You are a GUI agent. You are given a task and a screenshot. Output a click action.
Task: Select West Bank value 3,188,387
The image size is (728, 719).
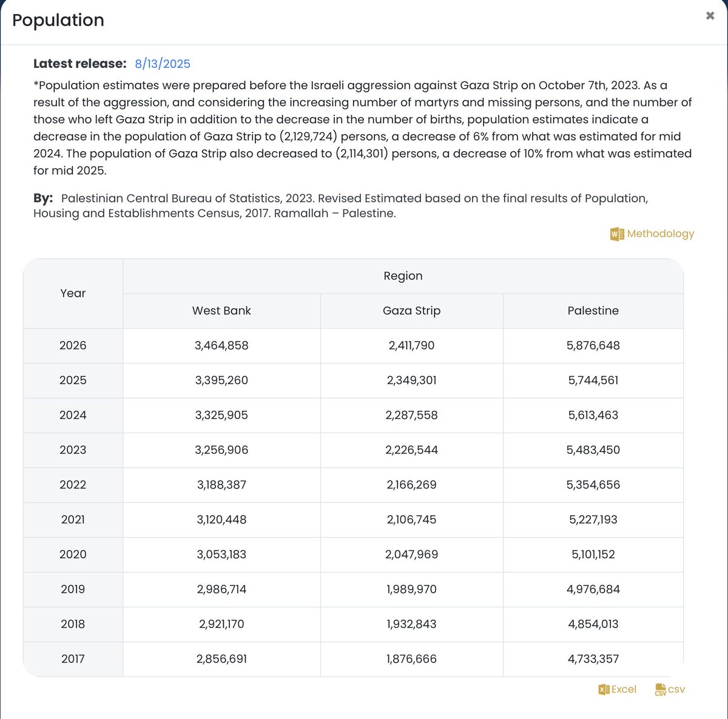pos(221,485)
